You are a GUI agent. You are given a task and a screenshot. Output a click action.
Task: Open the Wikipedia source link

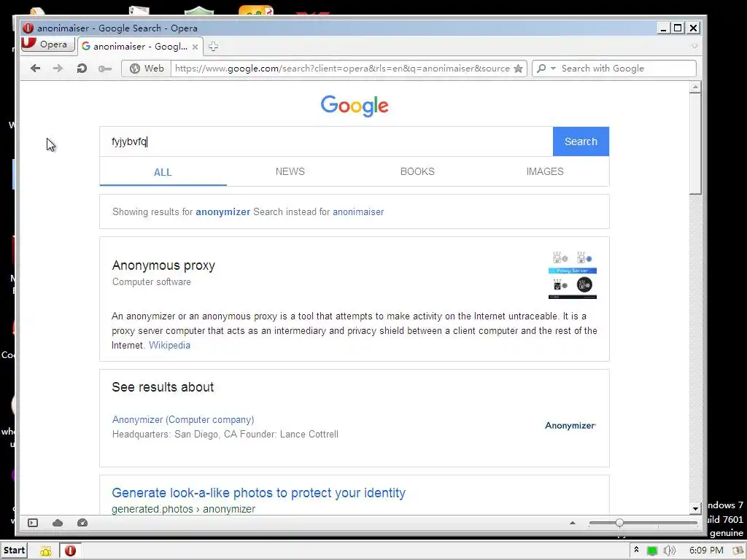[x=169, y=345]
